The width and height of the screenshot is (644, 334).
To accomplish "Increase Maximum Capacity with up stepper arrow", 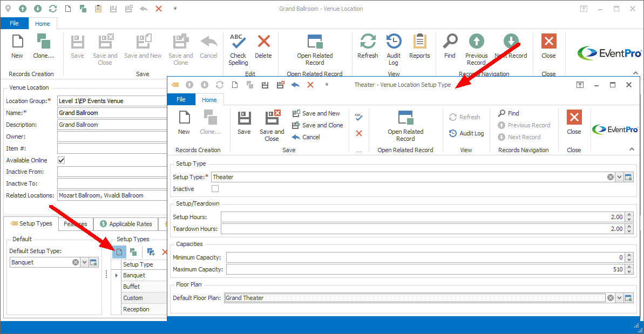I will (629, 267).
